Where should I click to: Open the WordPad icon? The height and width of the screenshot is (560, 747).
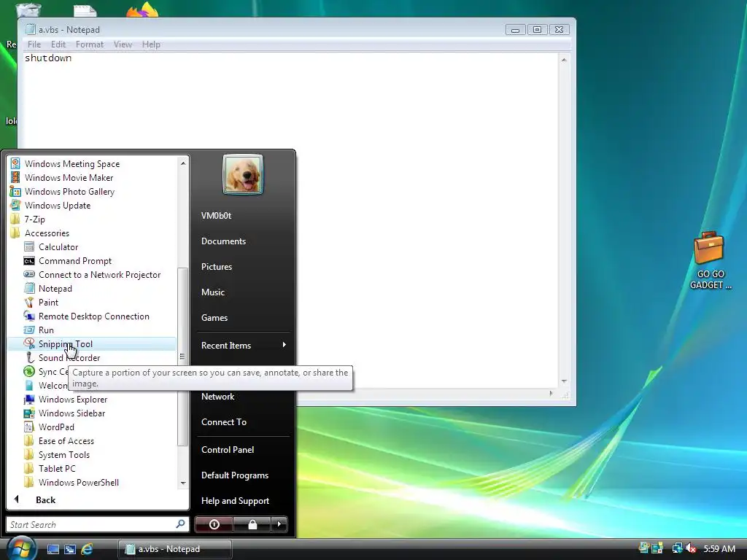point(29,427)
